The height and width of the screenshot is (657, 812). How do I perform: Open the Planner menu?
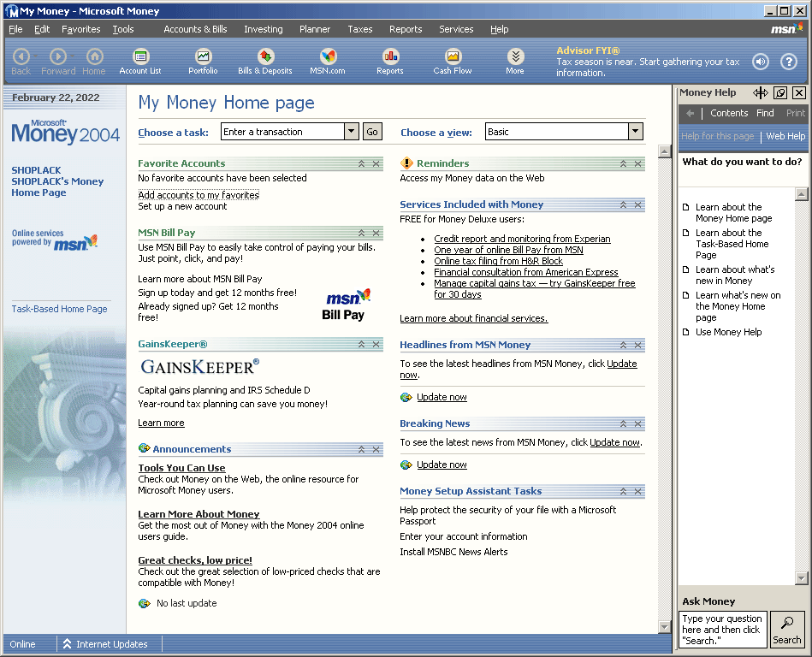point(315,29)
